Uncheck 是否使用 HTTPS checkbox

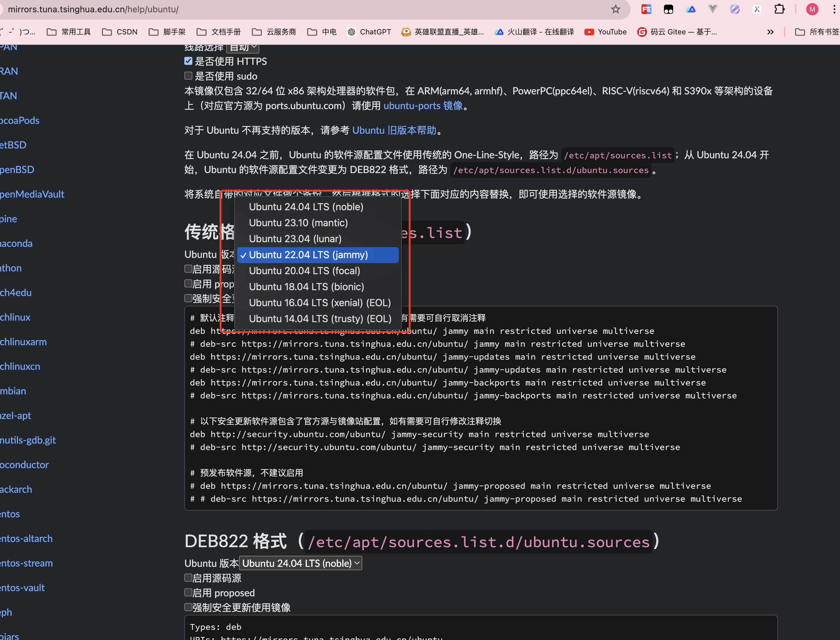[188, 61]
